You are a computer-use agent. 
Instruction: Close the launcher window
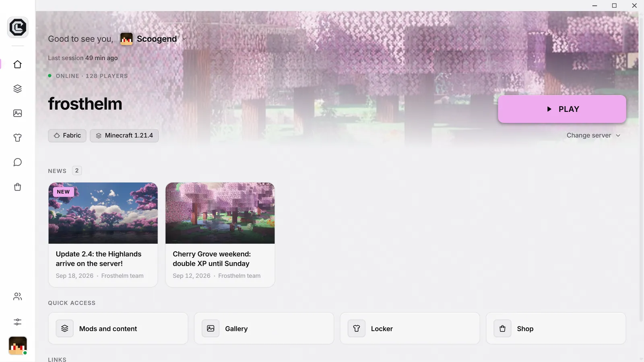pos(634,6)
